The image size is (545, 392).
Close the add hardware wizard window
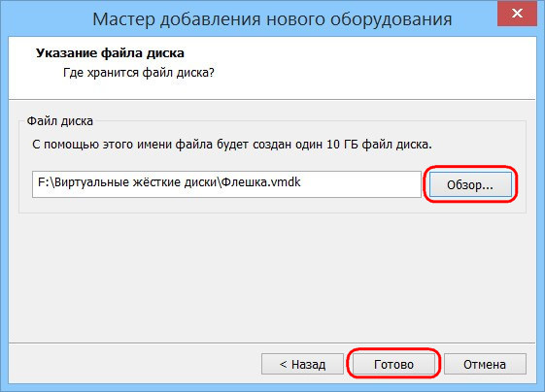pyautogui.click(x=517, y=14)
